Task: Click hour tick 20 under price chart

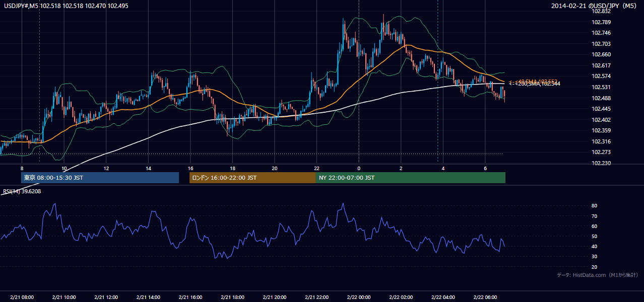Action: (275, 168)
